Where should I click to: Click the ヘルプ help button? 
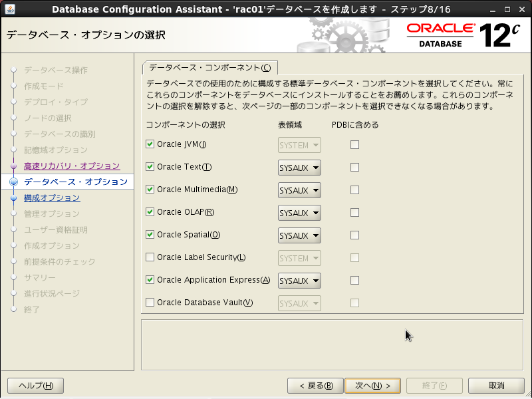coord(36,386)
